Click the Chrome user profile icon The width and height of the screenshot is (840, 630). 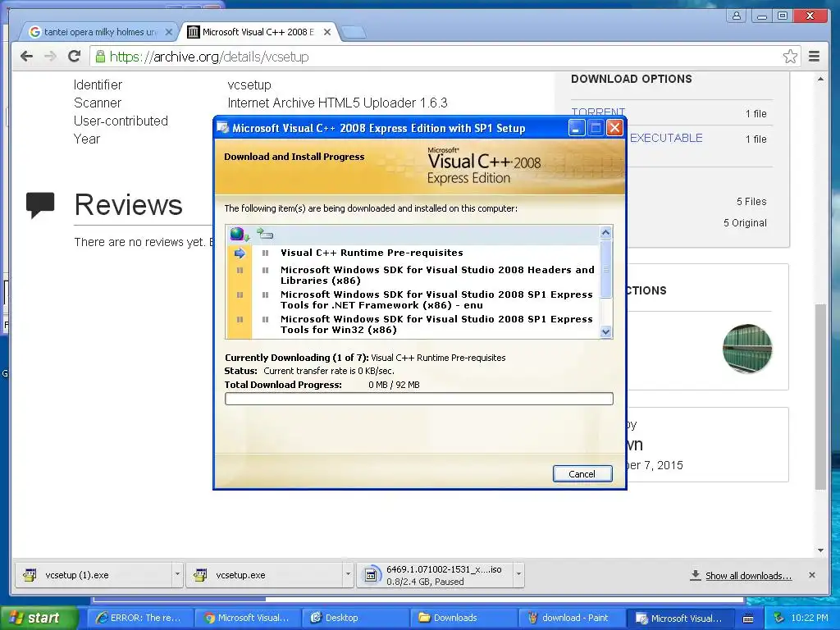(x=737, y=16)
